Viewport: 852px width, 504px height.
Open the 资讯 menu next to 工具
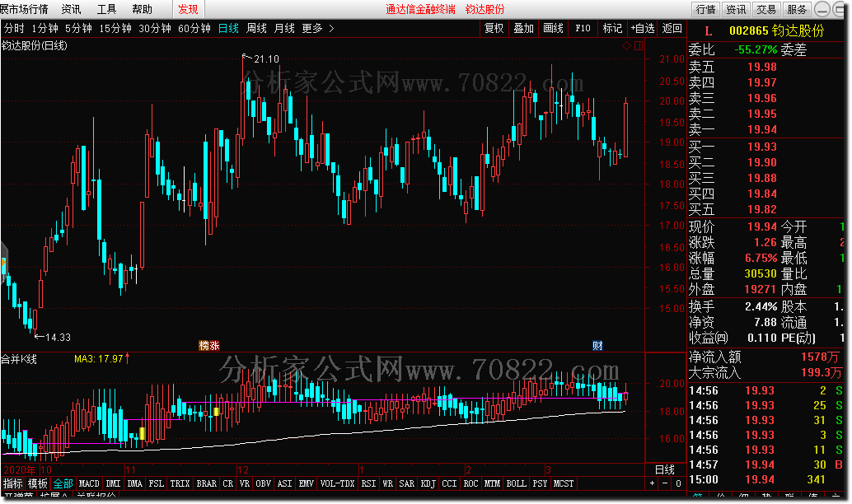pos(71,9)
